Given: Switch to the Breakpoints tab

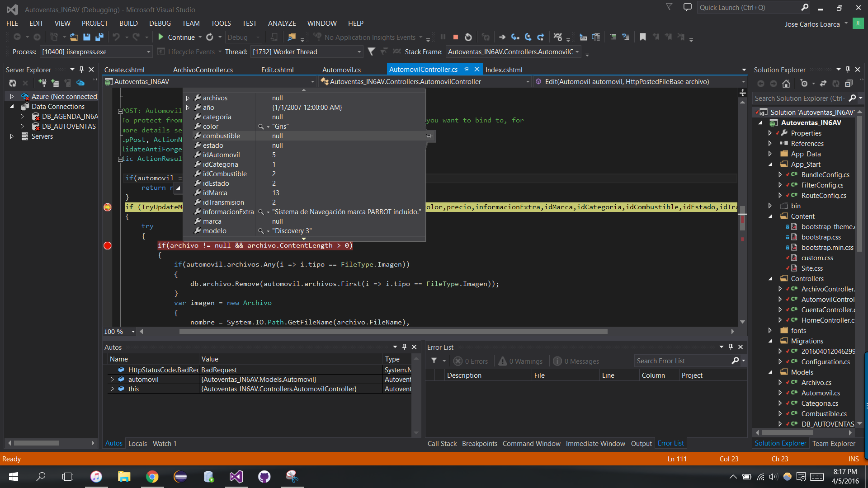Looking at the screenshot, I should (480, 444).
